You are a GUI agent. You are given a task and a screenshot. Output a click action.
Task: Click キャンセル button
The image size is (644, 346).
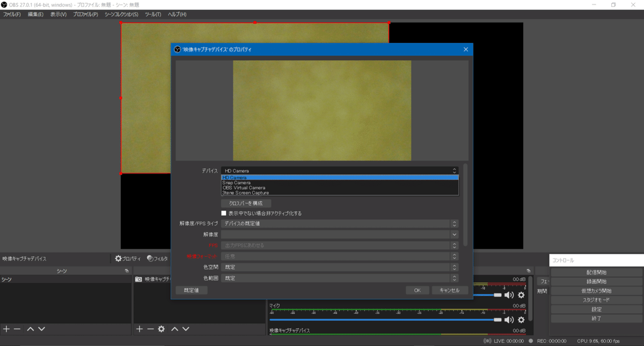[450, 290]
